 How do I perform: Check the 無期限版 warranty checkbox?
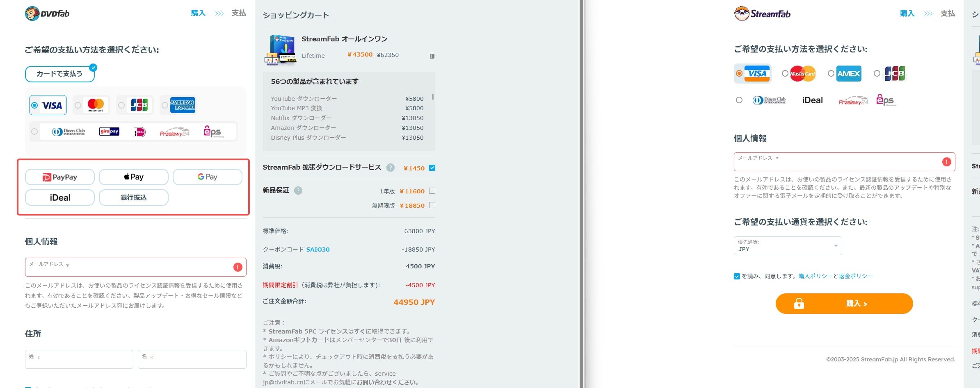coord(432,205)
